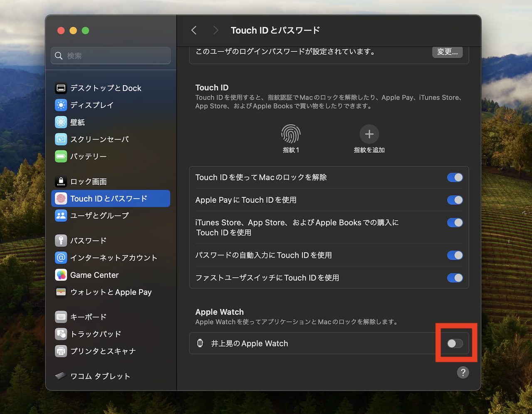
Task: Click the ログインパスワードが設定されています text
Action: (x=285, y=52)
